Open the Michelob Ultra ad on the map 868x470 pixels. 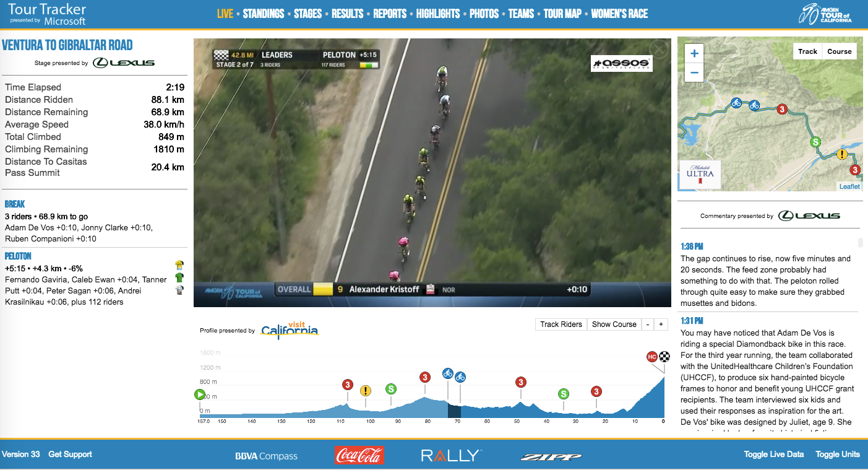tap(700, 173)
